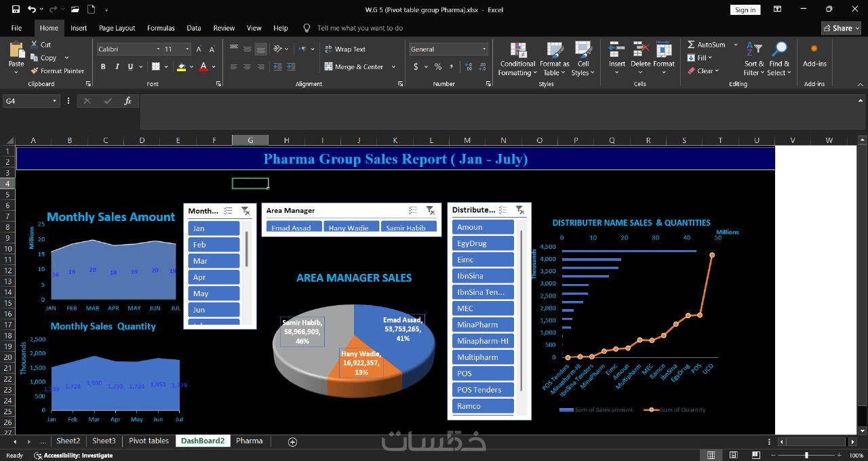868x461 pixels.
Task: Click AutoSum sigma button
Action: 706,45
